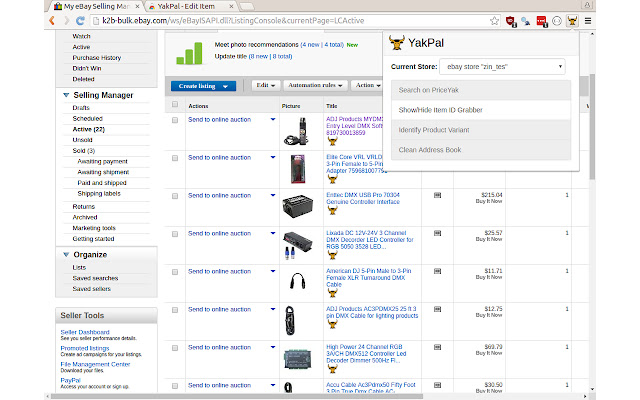Click YakPal bull icon under ADJ Products MYDMX listing
Image resolution: width=640 pixels, height=400 pixels.
pos(333,141)
